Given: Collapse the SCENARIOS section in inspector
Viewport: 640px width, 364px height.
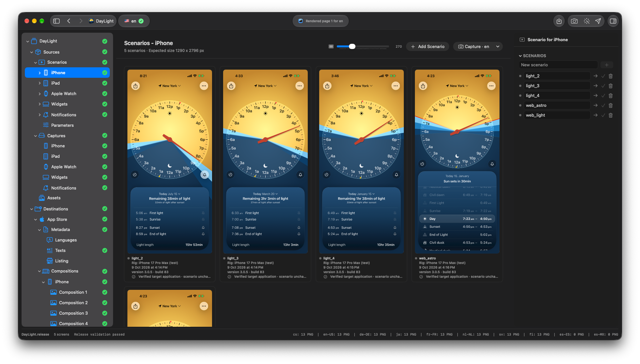Looking at the screenshot, I should pyautogui.click(x=520, y=56).
